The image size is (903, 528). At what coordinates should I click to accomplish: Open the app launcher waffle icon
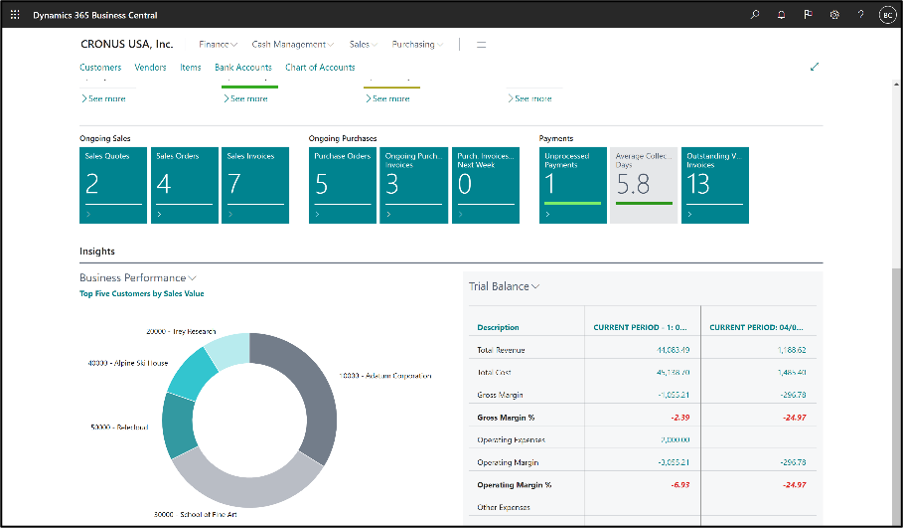click(x=15, y=15)
